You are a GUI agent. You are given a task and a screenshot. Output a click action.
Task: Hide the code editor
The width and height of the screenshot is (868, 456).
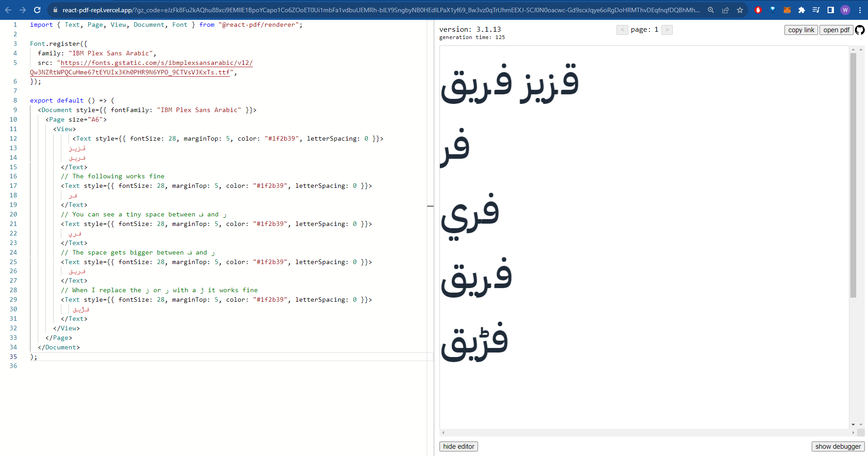coord(458,446)
